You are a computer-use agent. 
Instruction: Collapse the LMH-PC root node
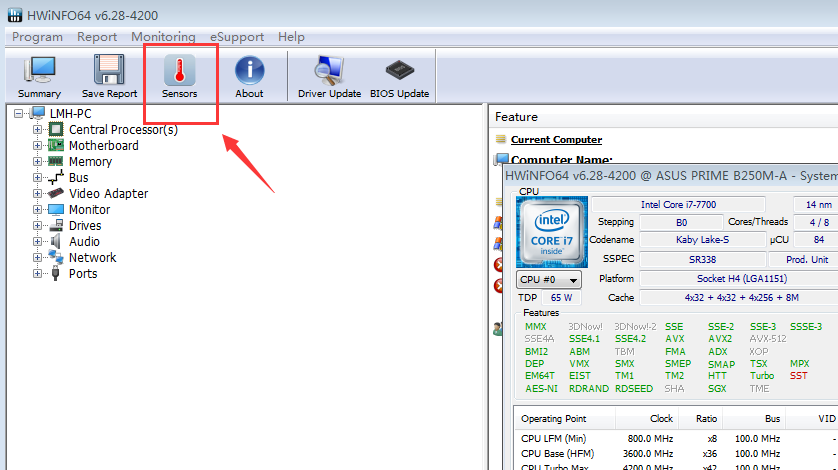[x=19, y=113]
